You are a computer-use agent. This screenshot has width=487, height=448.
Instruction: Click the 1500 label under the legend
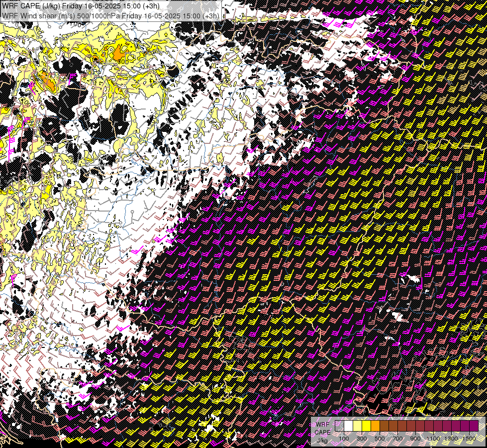pos(469,439)
